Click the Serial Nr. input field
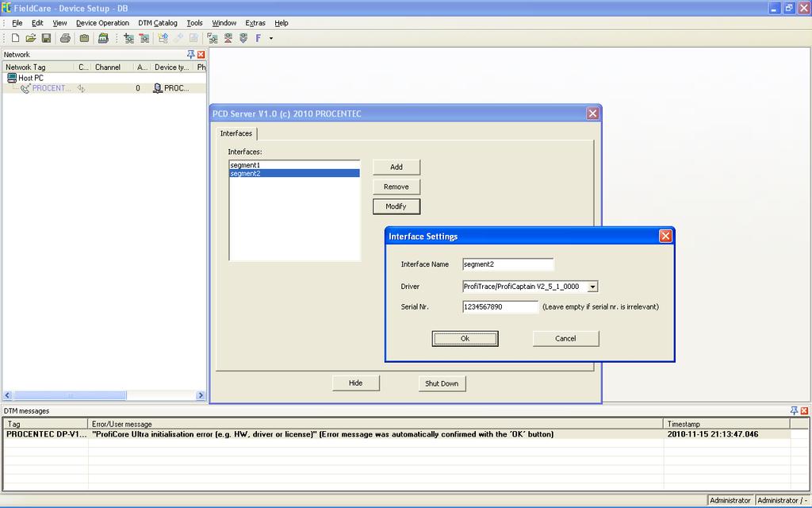This screenshot has height=508, width=812. (x=500, y=307)
